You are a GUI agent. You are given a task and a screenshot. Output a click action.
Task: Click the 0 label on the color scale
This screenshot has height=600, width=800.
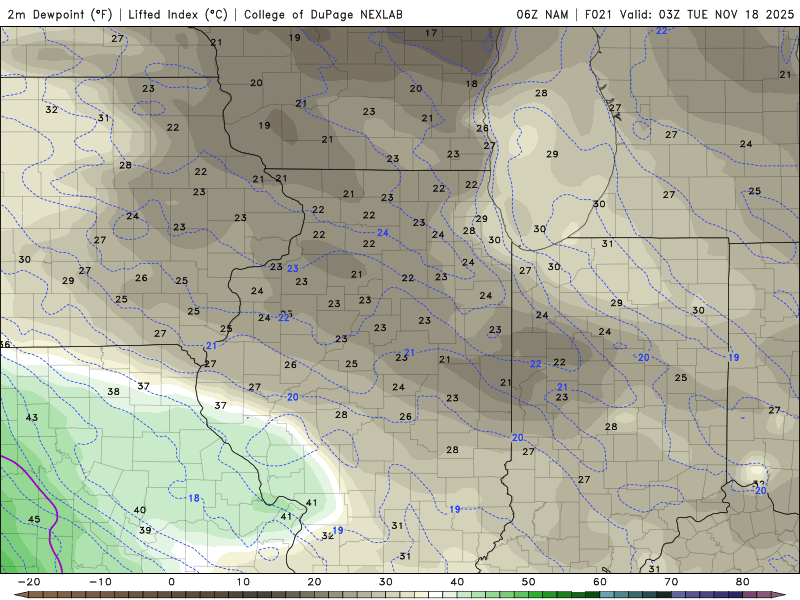171,582
